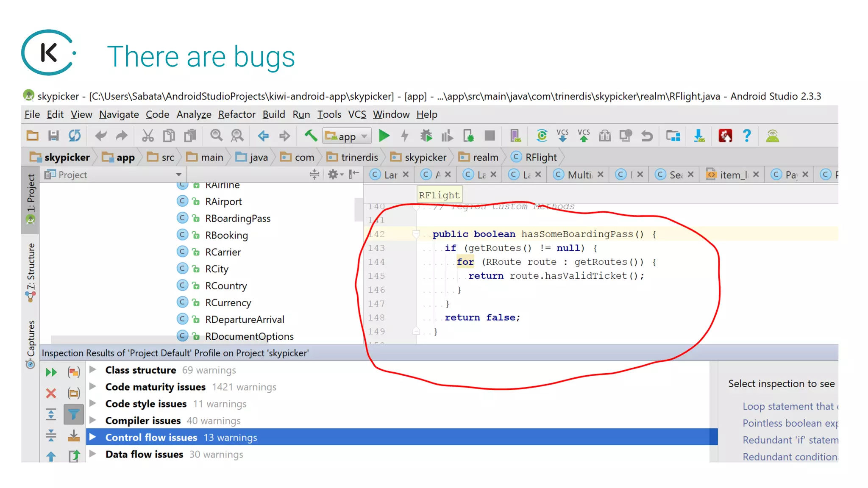The width and height of the screenshot is (868, 488).
Task: Open RBoardingPass class in project tree
Action: click(x=237, y=219)
